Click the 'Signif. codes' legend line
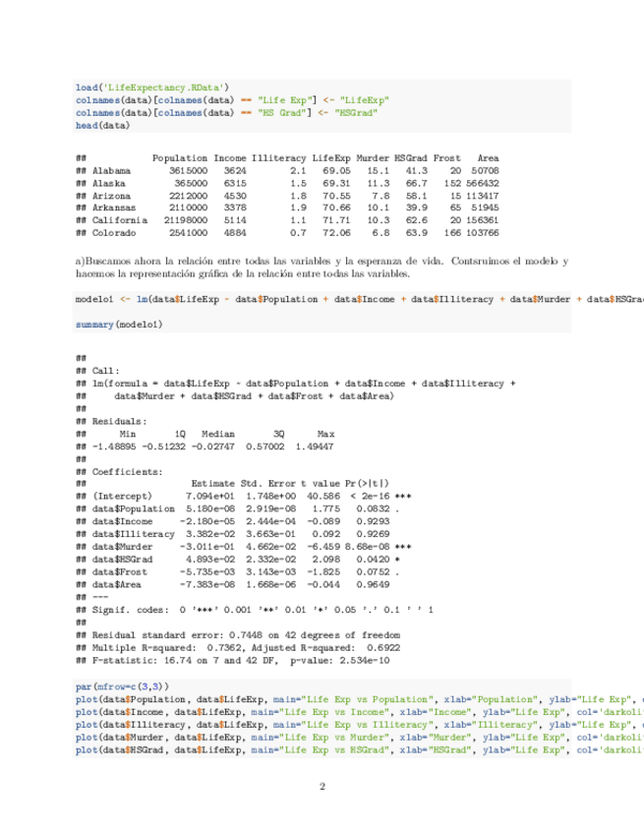This screenshot has width=644, height=834. [254, 610]
